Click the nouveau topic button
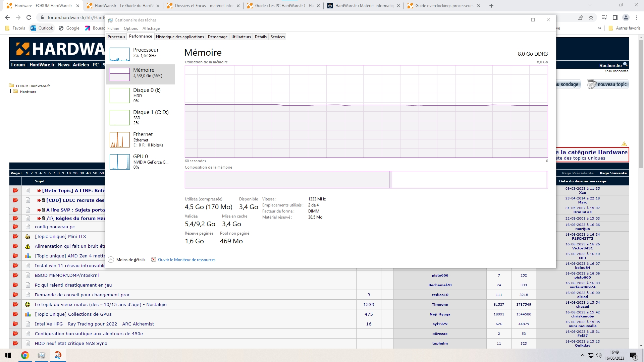Viewport: 644px width, 362px height. click(x=607, y=84)
